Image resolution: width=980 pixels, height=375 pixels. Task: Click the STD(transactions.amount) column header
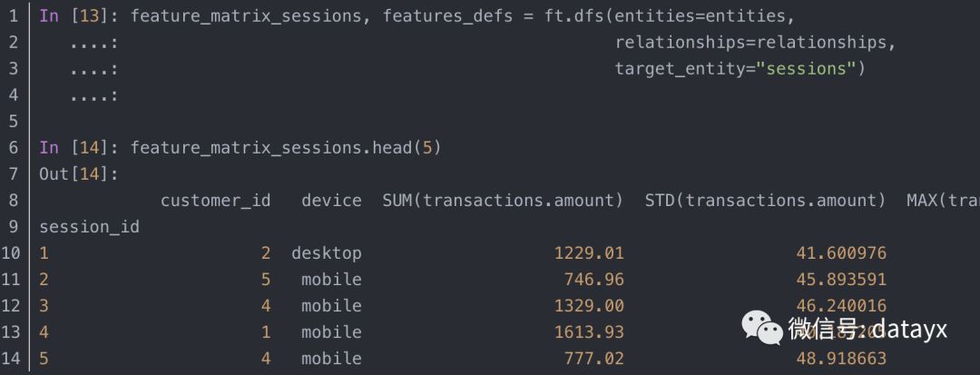[x=766, y=201]
